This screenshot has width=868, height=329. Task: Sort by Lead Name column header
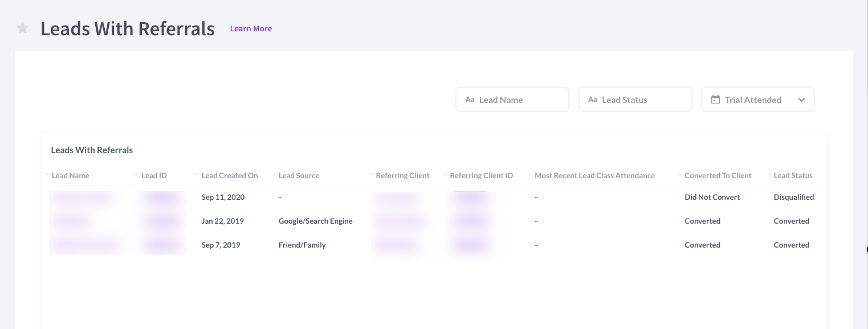click(x=70, y=175)
